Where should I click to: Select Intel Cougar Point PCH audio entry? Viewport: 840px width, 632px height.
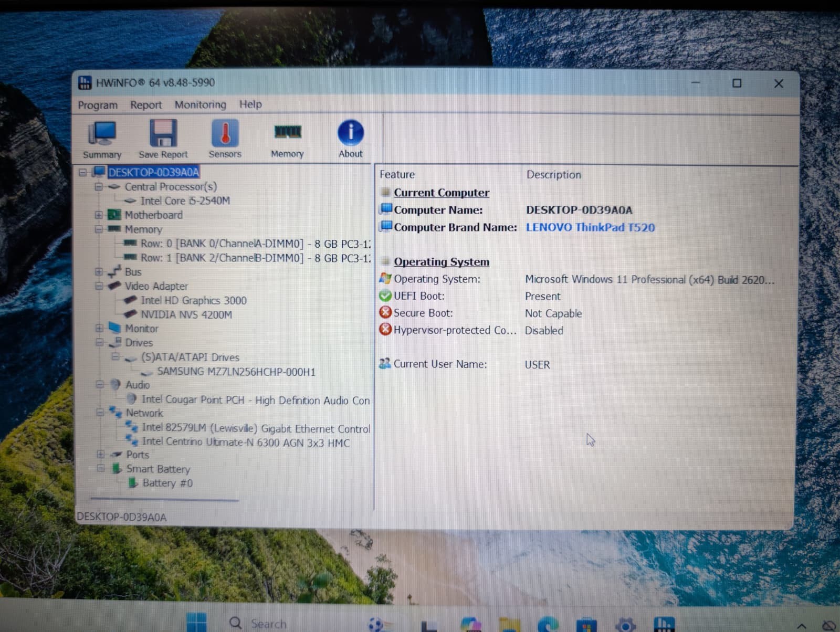click(x=256, y=400)
